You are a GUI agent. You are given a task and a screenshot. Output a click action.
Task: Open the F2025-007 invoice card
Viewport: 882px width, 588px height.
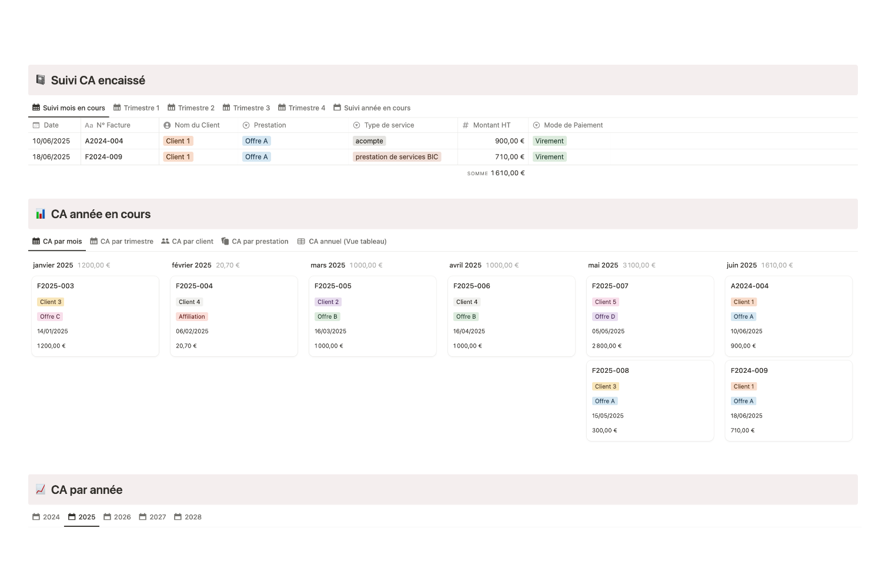[x=650, y=316]
